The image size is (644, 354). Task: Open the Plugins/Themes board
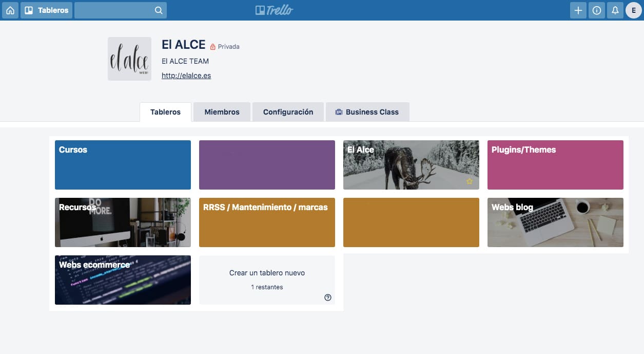tap(555, 165)
